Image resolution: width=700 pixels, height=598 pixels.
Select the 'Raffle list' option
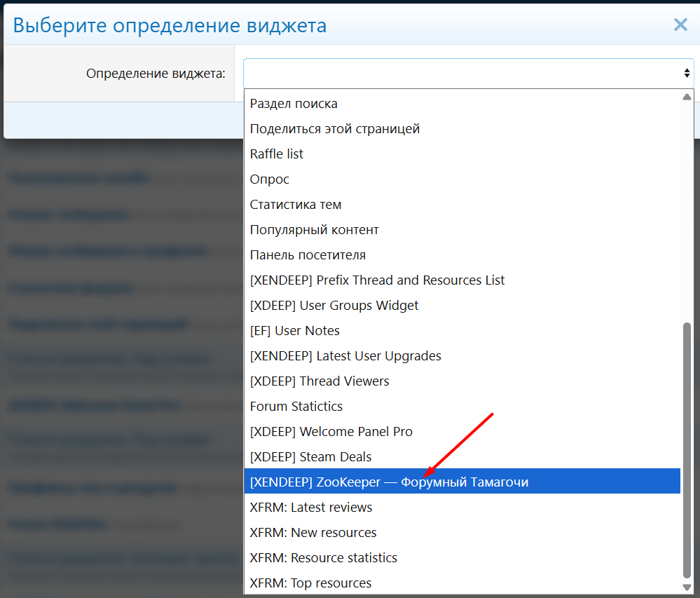277,154
